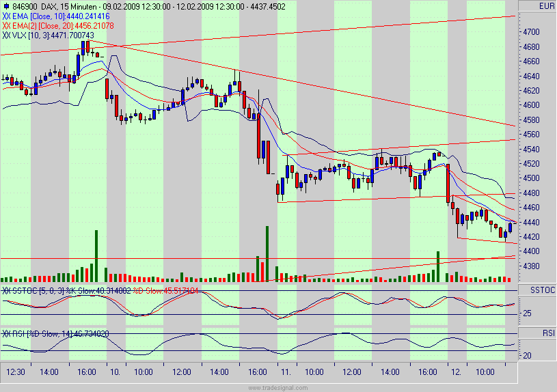Click the 4640 price axis label
The height and width of the screenshot is (392, 557).
click(x=531, y=76)
